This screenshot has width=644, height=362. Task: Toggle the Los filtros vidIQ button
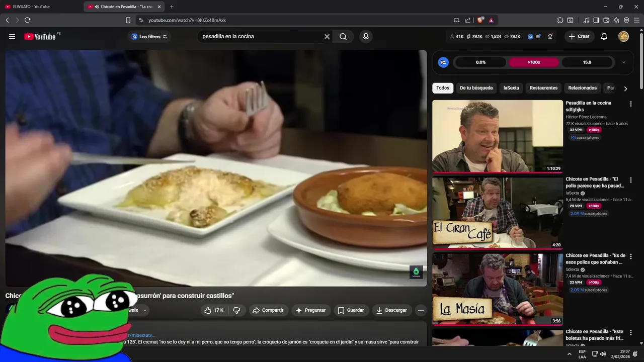pos(149,37)
